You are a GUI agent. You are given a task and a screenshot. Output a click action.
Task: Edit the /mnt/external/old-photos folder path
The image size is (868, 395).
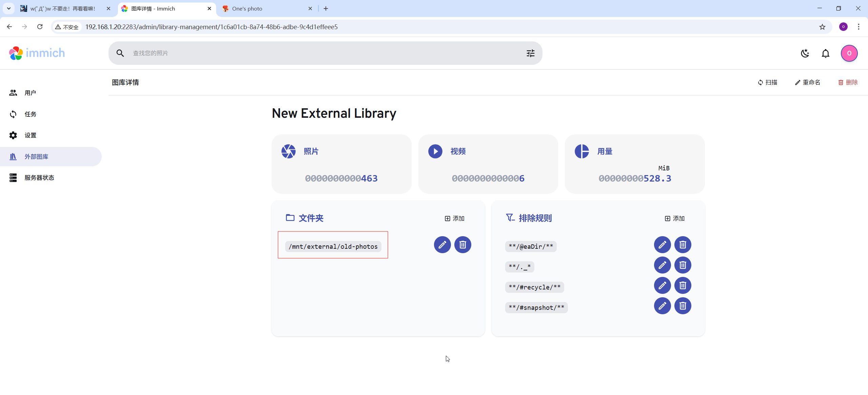442,245
